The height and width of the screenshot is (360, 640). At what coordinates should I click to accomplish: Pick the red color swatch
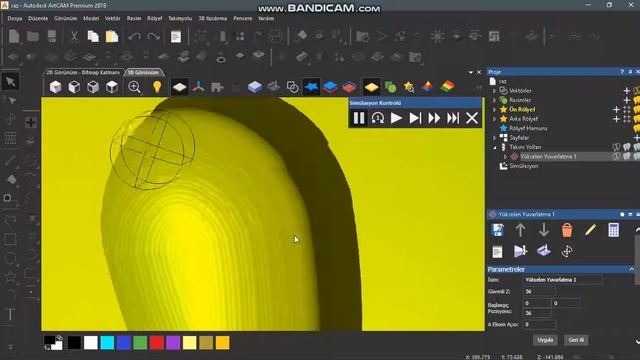156,342
